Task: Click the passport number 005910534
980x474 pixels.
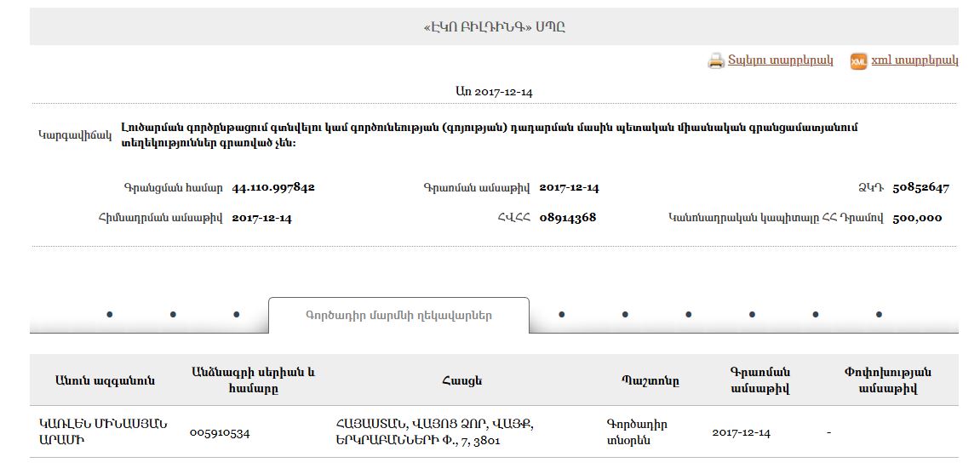Action: pos(220,433)
